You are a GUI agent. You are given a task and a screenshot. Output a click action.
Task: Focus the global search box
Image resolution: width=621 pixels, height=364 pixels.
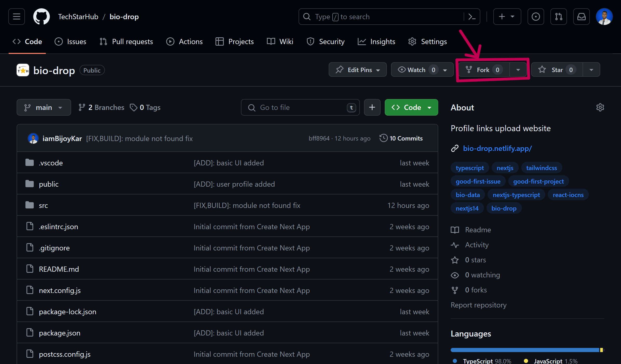pyautogui.click(x=389, y=17)
